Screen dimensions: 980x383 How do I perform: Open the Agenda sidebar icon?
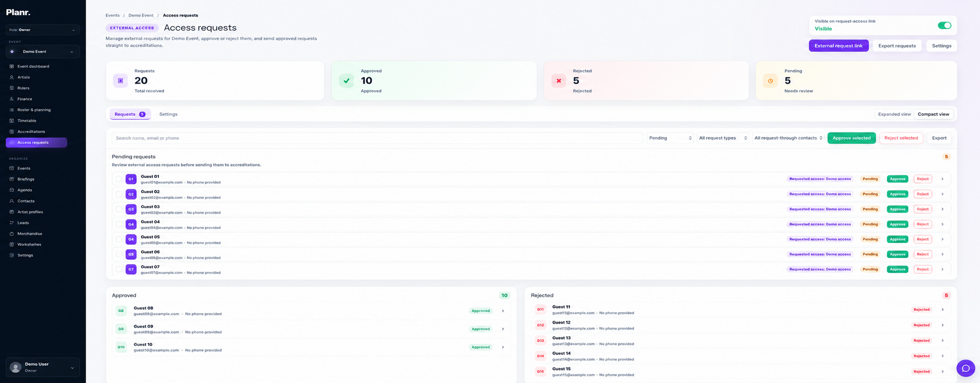(12, 190)
